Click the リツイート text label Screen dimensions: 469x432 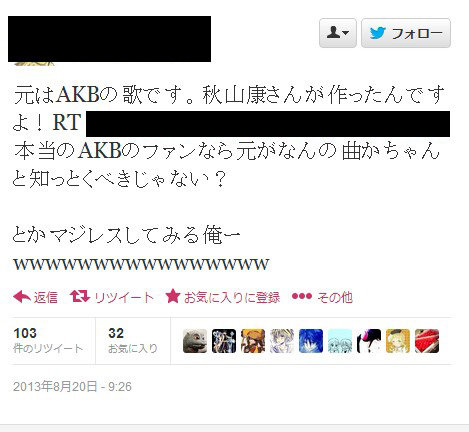124,297
